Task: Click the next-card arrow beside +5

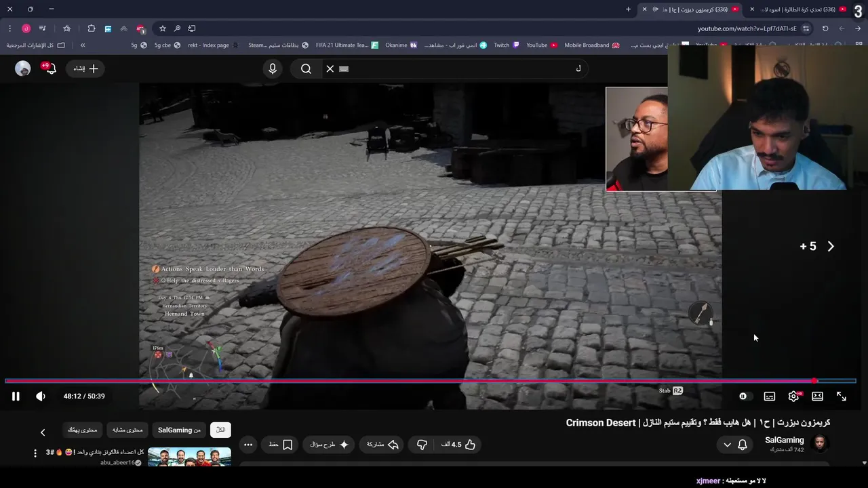Action: coord(831,246)
